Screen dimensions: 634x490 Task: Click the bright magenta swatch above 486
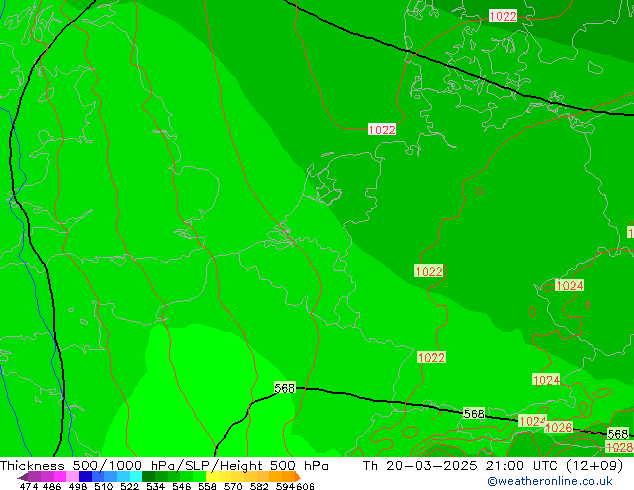pos(60,476)
